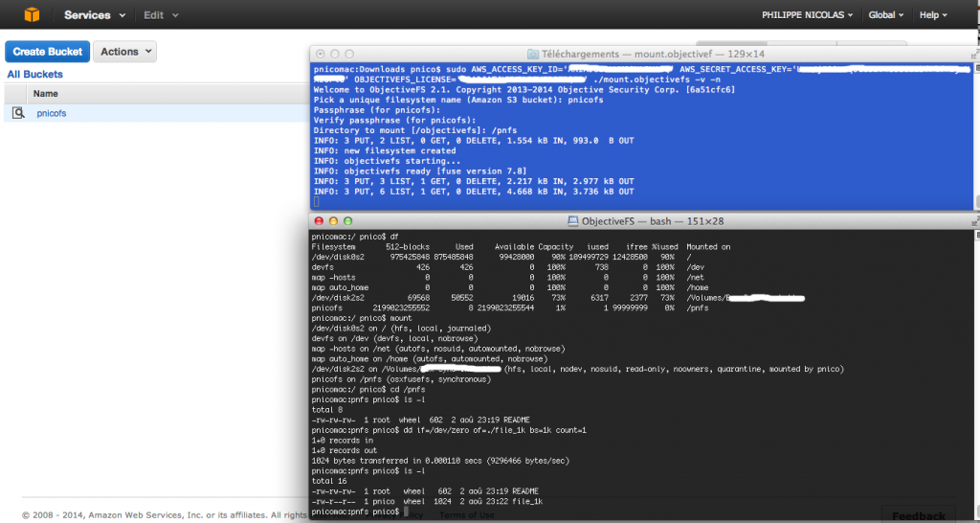Screen dimensions: 980x523
Task: Click the dd if=/dev/zero command line
Action: (449, 430)
